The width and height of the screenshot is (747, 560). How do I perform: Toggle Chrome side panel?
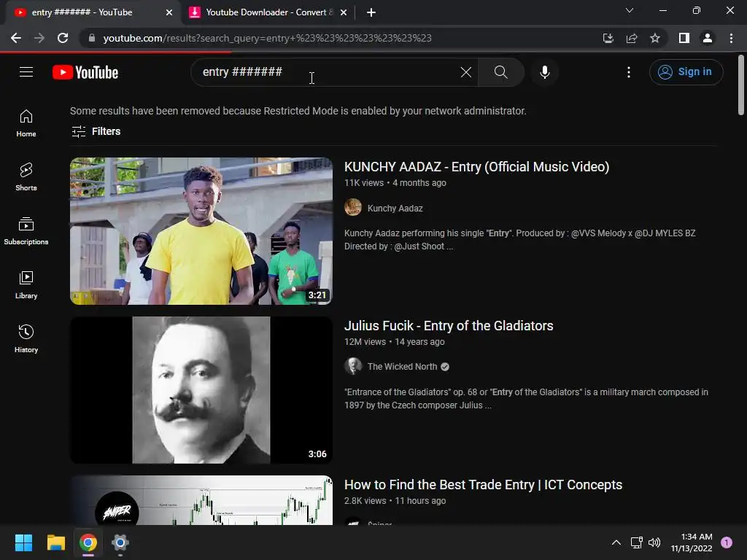tap(684, 38)
